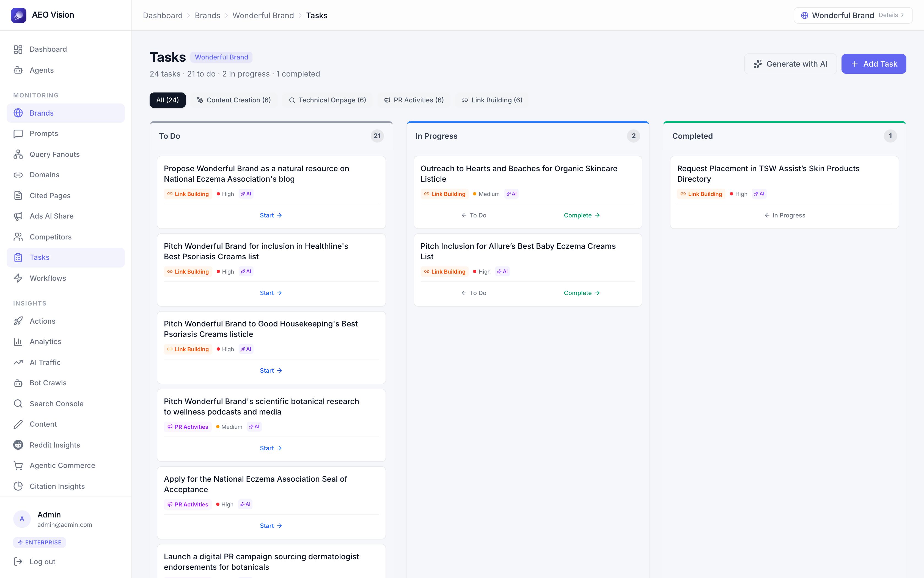Go to Agents in sidebar

(66, 70)
